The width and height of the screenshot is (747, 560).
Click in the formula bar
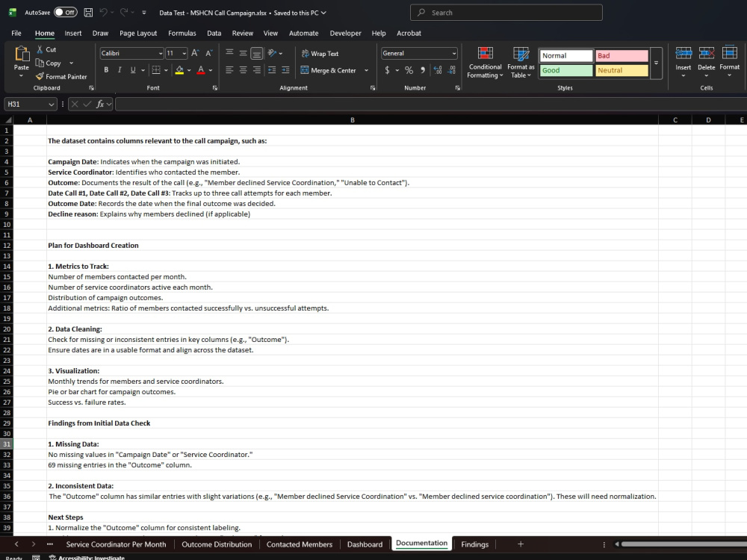(x=431, y=104)
